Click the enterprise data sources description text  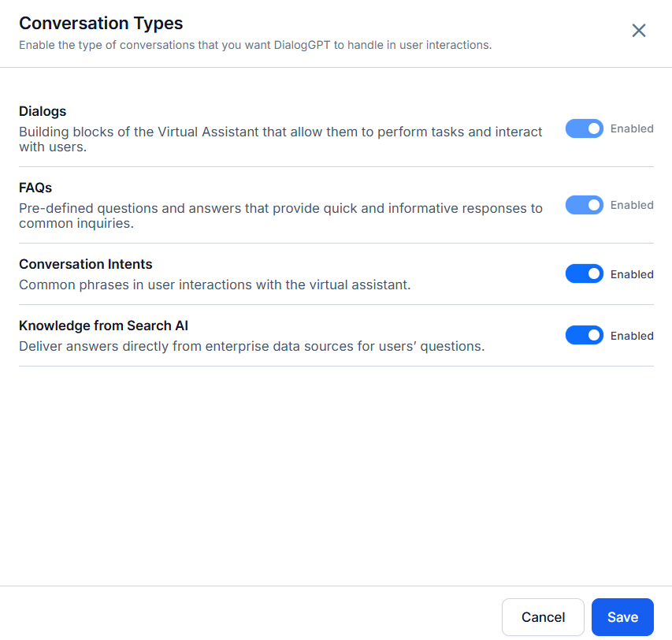(x=251, y=346)
